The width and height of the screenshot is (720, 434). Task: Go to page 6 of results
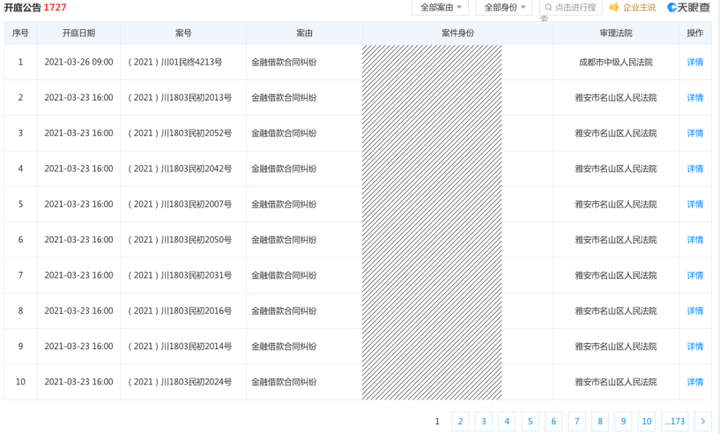coord(553,421)
